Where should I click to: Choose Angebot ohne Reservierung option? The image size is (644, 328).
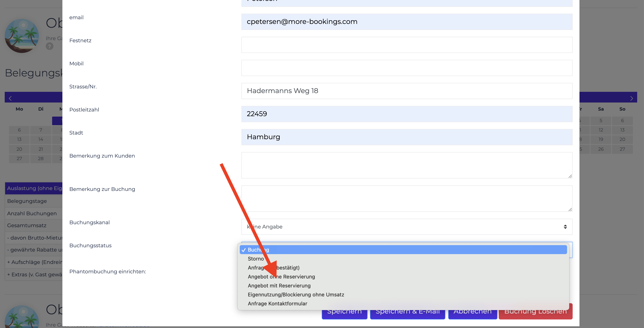[x=403, y=277]
